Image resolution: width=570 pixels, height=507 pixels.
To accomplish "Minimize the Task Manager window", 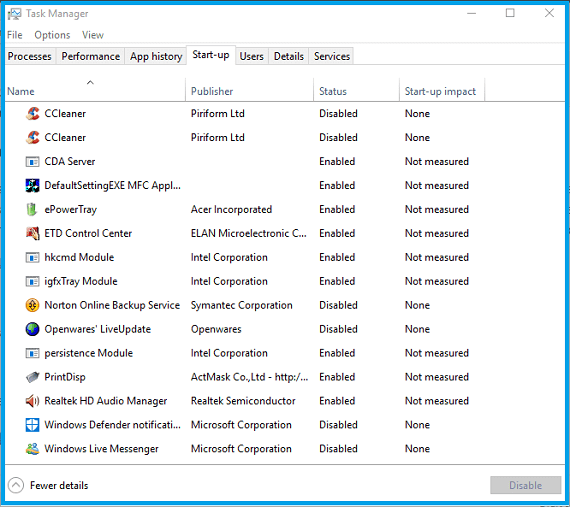I will [x=471, y=13].
